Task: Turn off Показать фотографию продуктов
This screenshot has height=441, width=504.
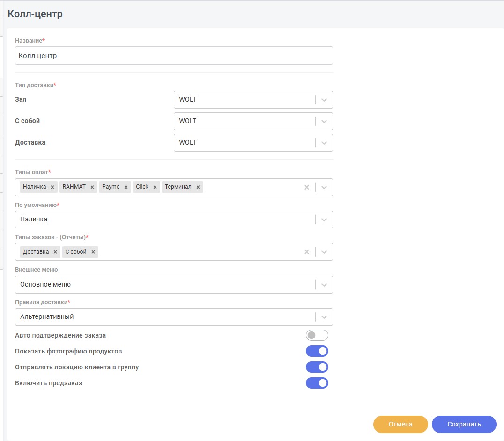Action: 317,351
